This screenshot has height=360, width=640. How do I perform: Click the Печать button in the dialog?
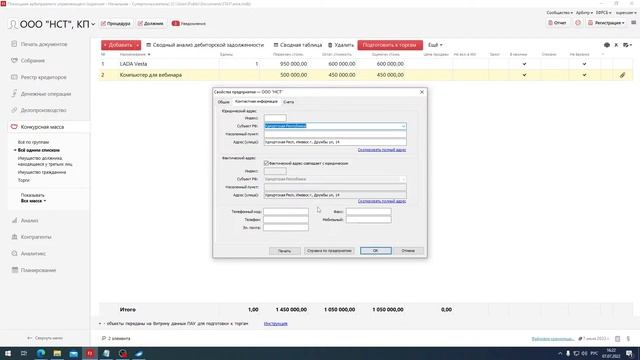click(x=284, y=251)
